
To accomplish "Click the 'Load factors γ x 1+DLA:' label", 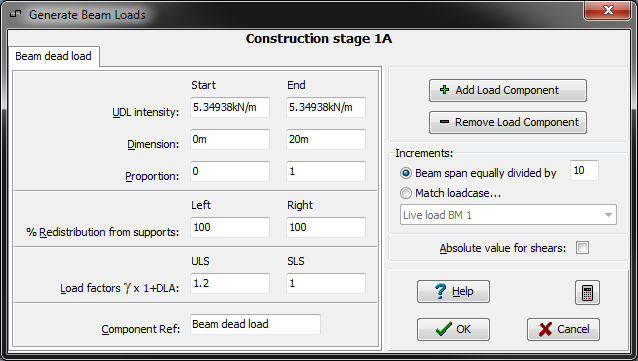I will click(120, 288).
